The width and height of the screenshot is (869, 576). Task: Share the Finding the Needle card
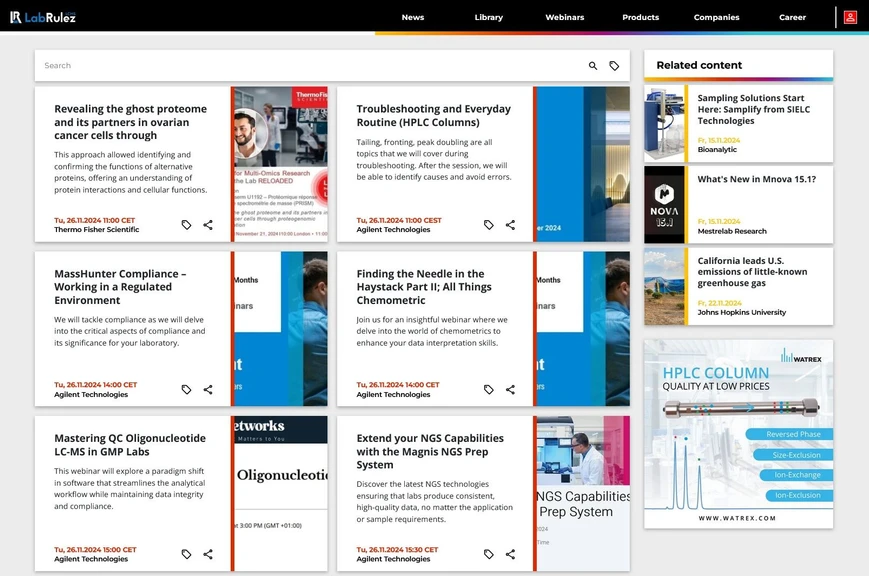click(510, 389)
